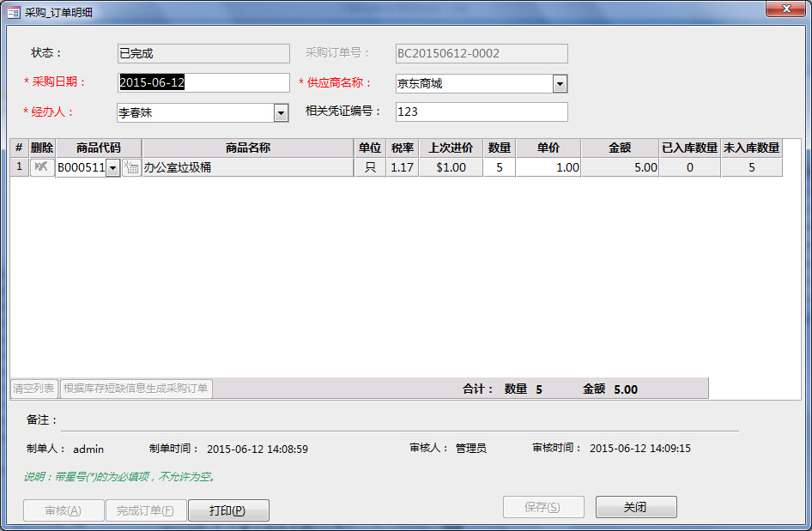Click the 删除 column header
The width and height of the screenshot is (812, 531).
point(42,148)
